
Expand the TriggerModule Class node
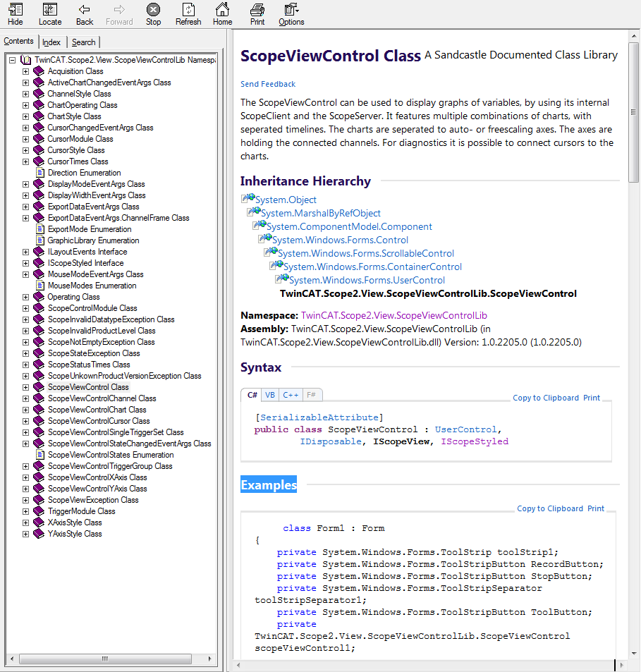tap(25, 512)
